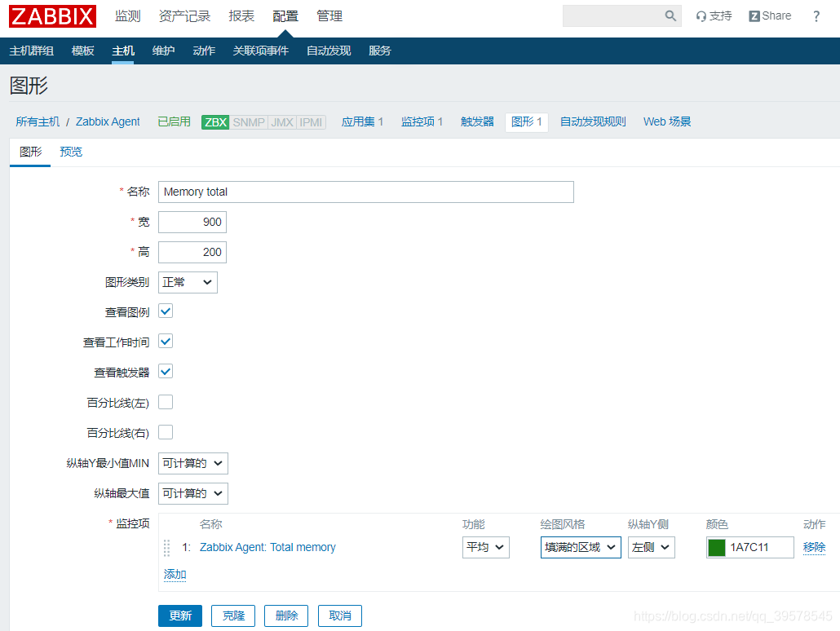
Task: Open the 管理 top menu
Action: (329, 16)
